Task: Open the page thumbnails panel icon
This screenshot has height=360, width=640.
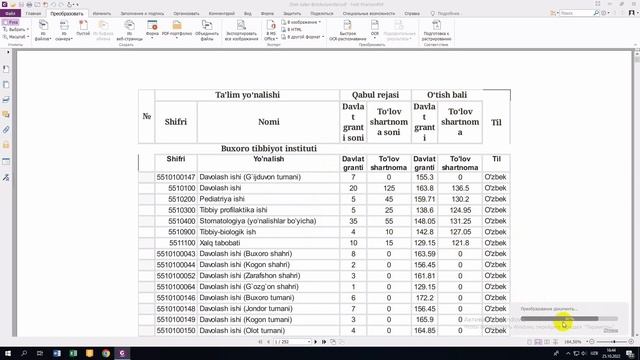Action: point(6,84)
